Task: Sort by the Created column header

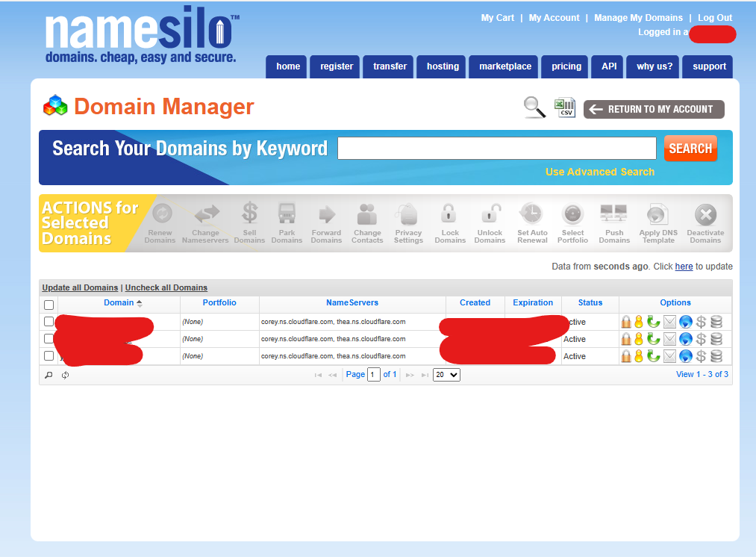Action: [475, 303]
